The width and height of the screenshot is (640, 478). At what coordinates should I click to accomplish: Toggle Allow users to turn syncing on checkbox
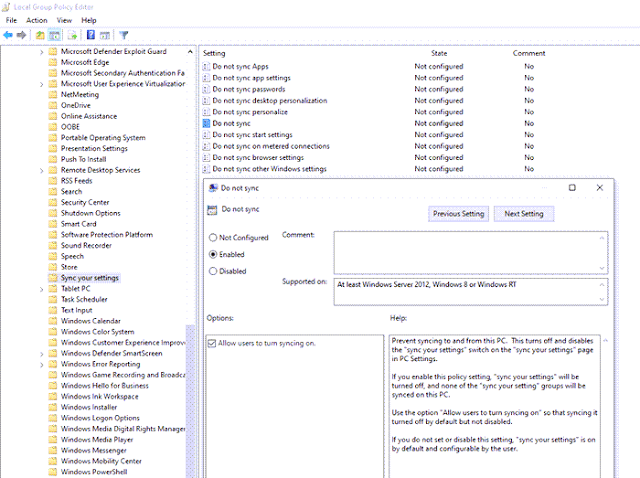point(212,343)
